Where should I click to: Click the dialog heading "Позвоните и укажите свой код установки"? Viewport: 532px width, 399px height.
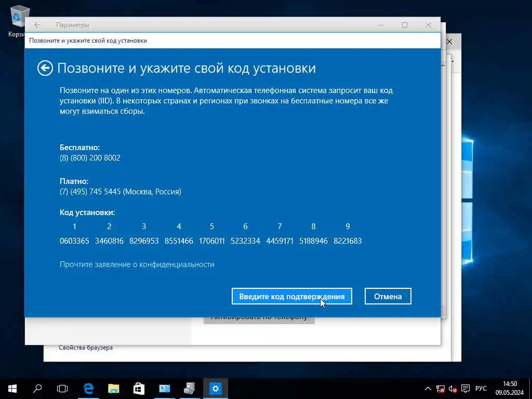(x=187, y=68)
